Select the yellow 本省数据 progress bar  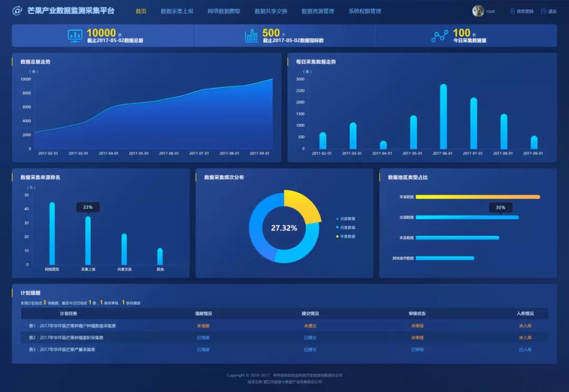[x=477, y=197]
